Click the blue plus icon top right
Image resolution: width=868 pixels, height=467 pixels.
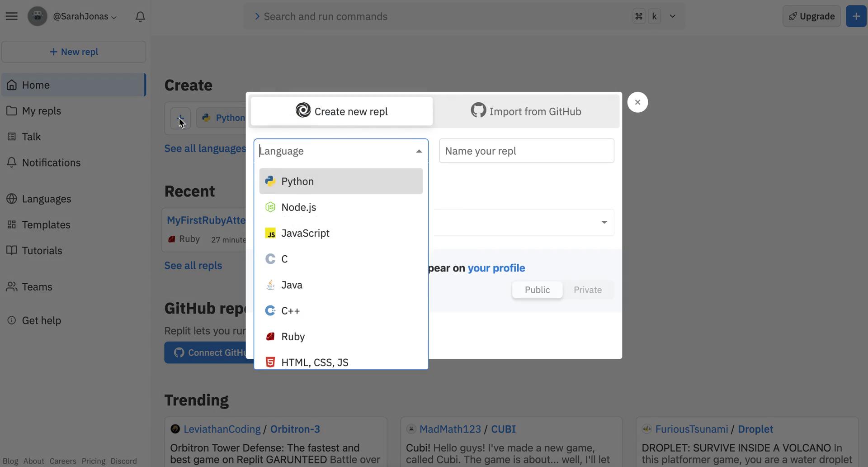pos(856,16)
